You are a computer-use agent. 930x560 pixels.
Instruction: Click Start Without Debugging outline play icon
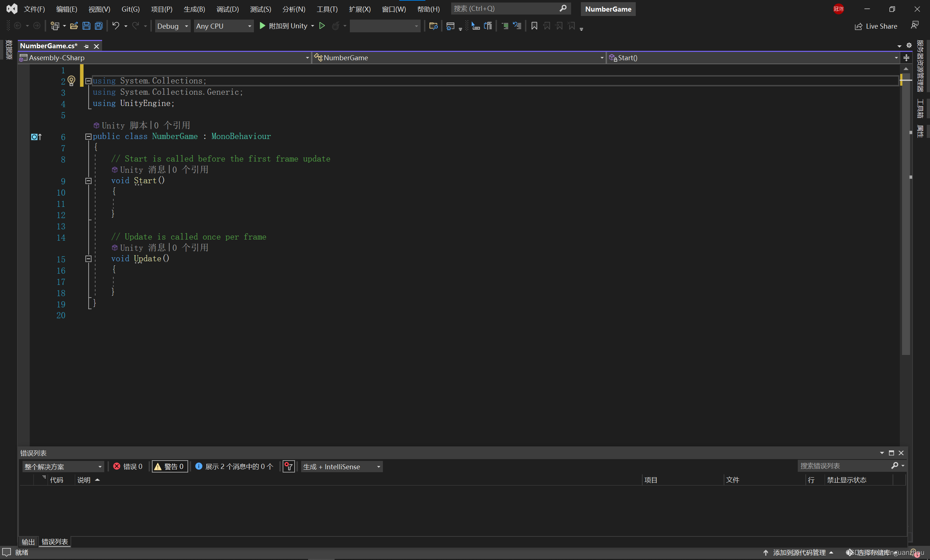(322, 26)
